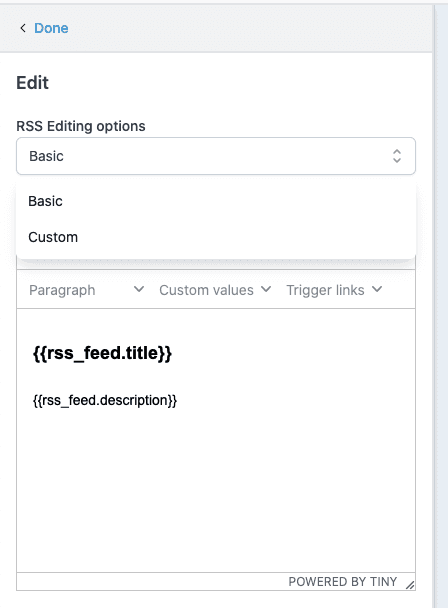
Task: Click the arrow beside Custom values
Action: 266,289
